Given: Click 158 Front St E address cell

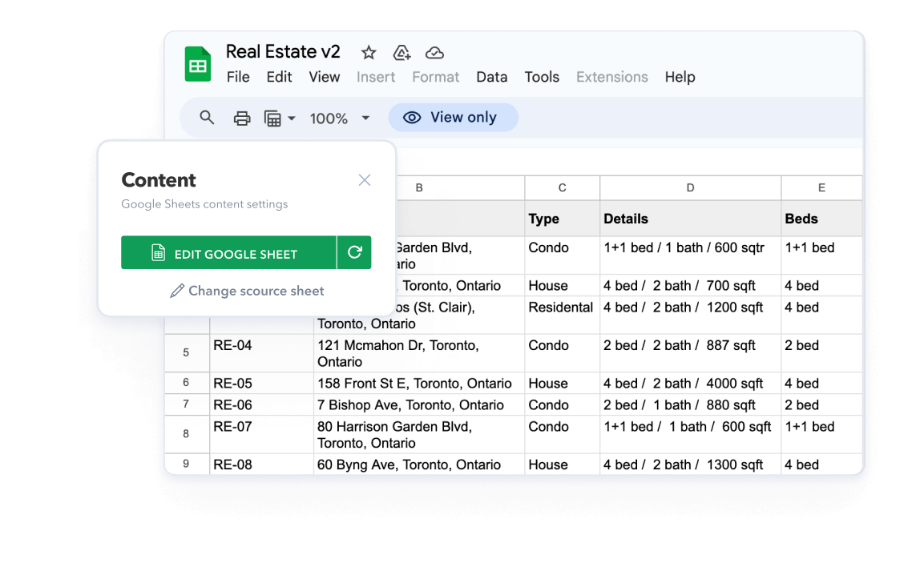Looking at the screenshot, I should coord(419,383).
